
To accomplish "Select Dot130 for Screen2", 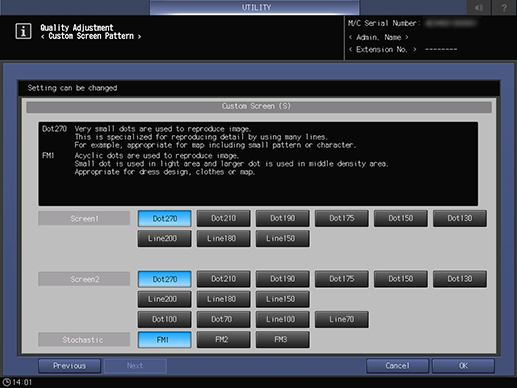I will coord(460,279).
